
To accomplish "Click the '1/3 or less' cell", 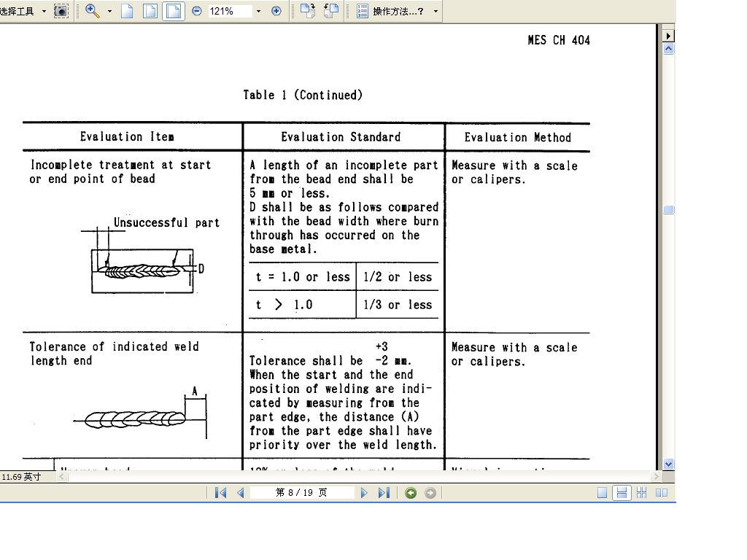I will point(398,305).
